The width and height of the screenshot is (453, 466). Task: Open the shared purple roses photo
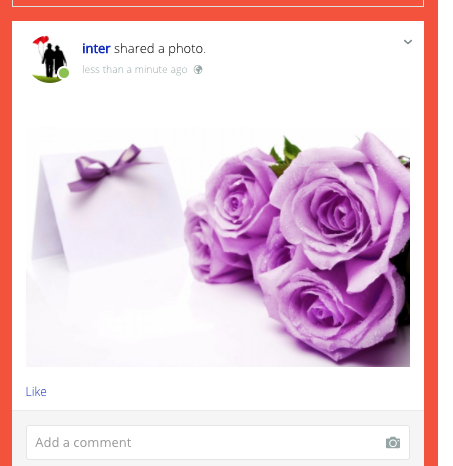coord(218,247)
